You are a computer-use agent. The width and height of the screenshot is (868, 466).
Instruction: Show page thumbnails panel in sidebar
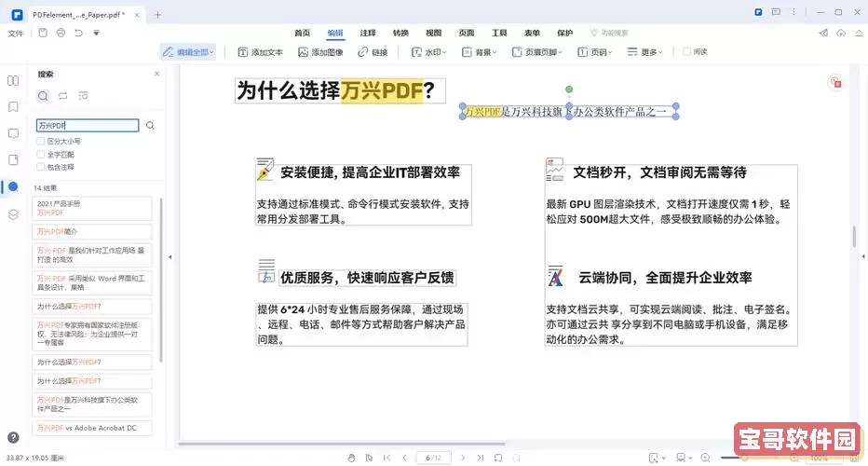click(x=13, y=81)
